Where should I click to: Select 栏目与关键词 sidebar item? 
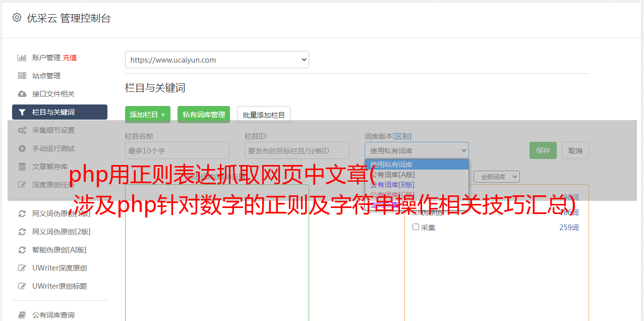60,112
